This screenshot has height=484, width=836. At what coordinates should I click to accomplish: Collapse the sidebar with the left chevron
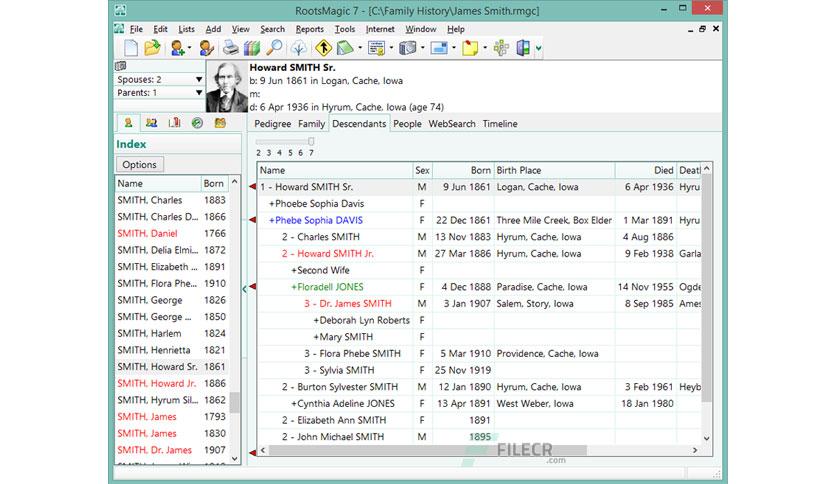[244, 289]
